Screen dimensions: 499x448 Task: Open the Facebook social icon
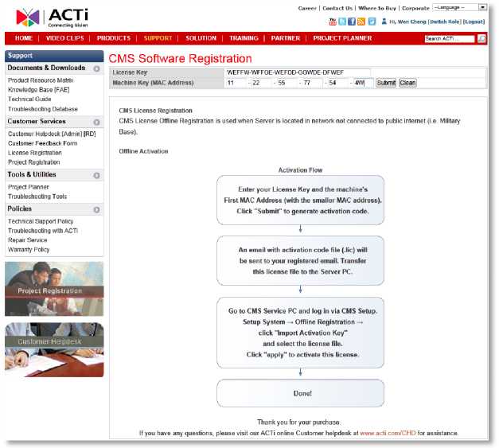pos(352,21)
